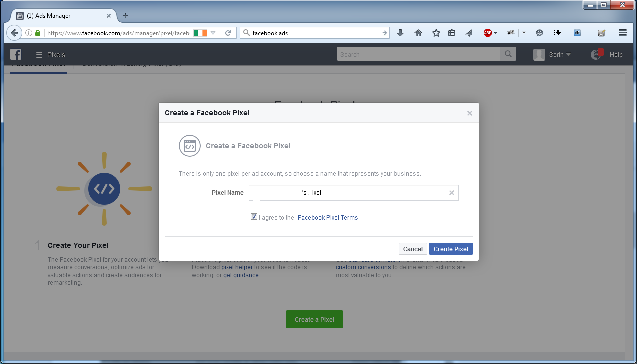The image size is (637, 364).
Task: Bookmark this page with the star
Action: 436,33
